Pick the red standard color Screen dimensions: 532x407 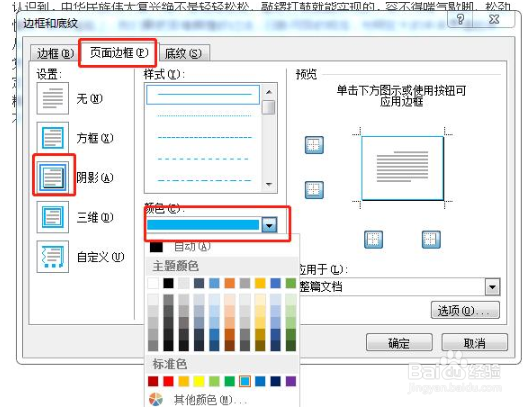[168, 381]
